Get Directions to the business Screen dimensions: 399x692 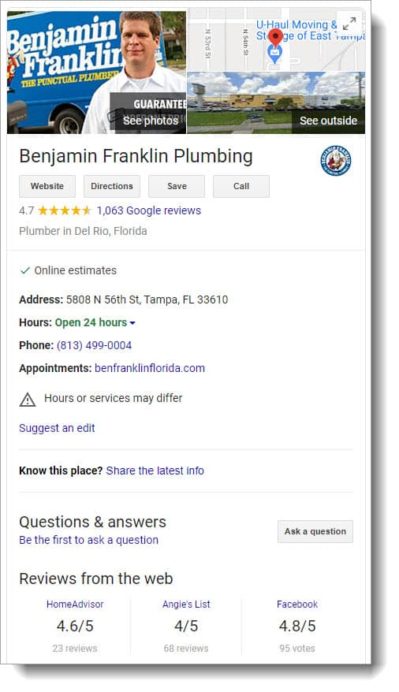tap(112, 186)
